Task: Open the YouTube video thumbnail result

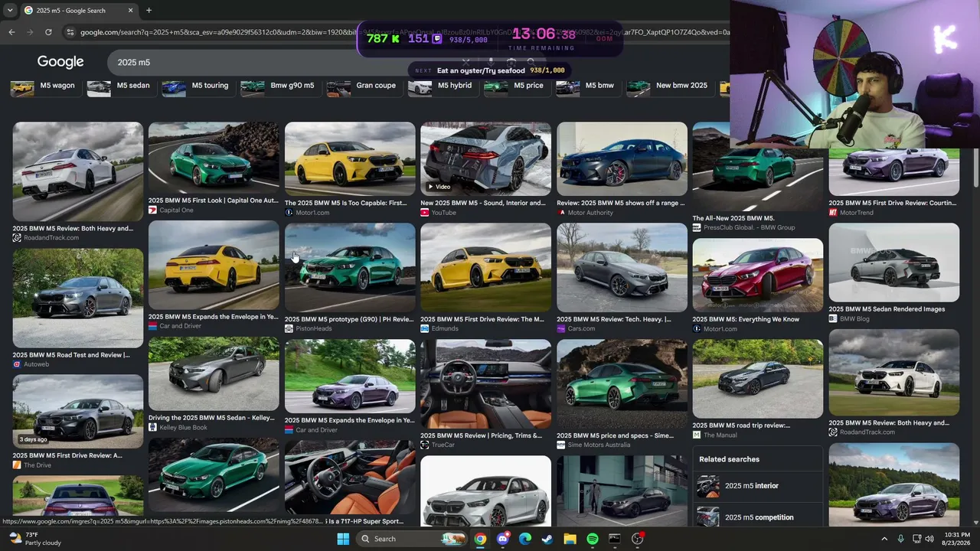Action: pyautogui.click(x=485, y=159)
